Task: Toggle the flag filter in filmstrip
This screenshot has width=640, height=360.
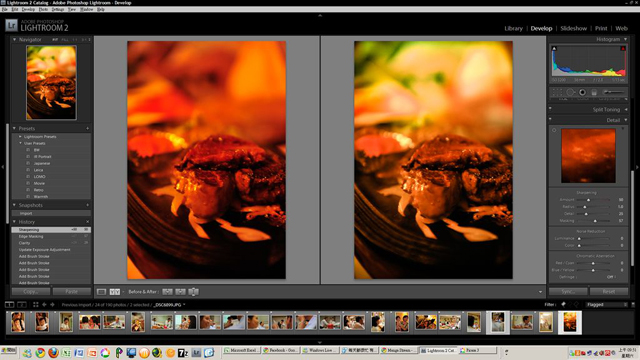Action: point(563,304)
